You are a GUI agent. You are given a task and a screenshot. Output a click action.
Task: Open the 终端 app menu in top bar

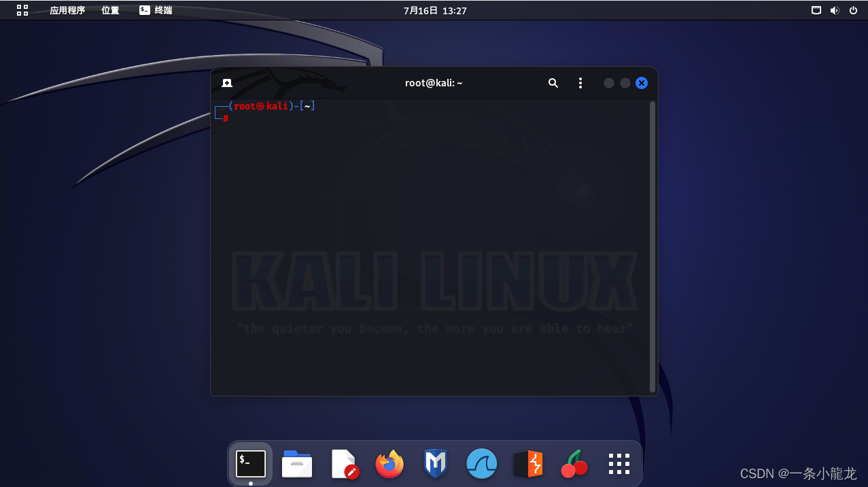tap(156, 10)
